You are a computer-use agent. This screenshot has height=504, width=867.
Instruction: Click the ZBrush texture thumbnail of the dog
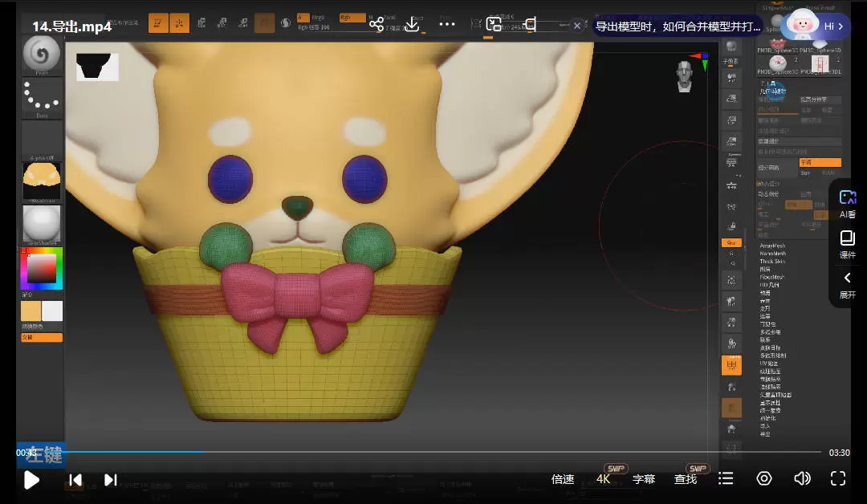(x=42, y=182)
